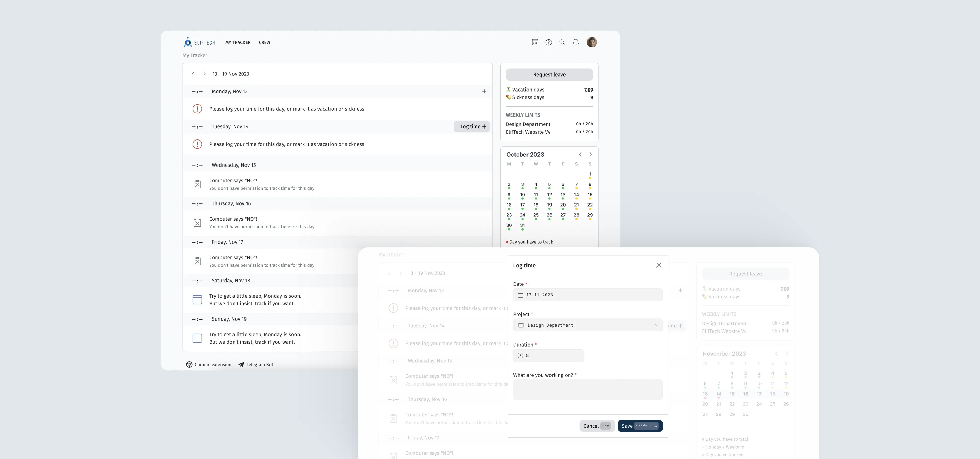Screen dimensions: 980x459
Task: Click warning icon under Tuesday, Nov 14
Action: (198, 144)
